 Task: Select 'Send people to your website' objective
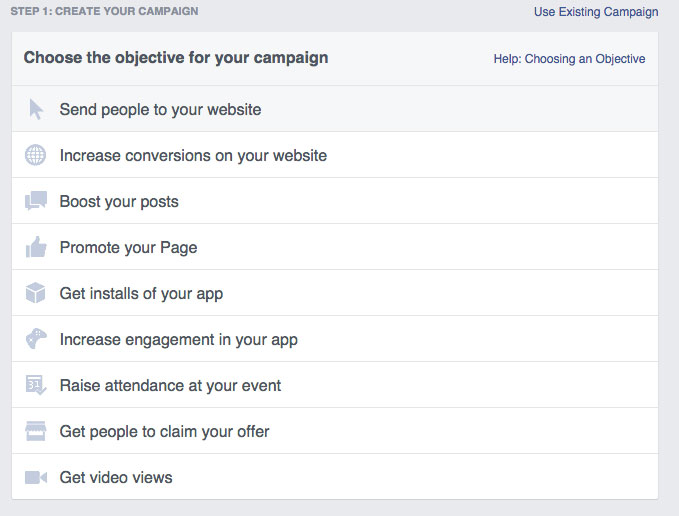[x=335, y=109]
